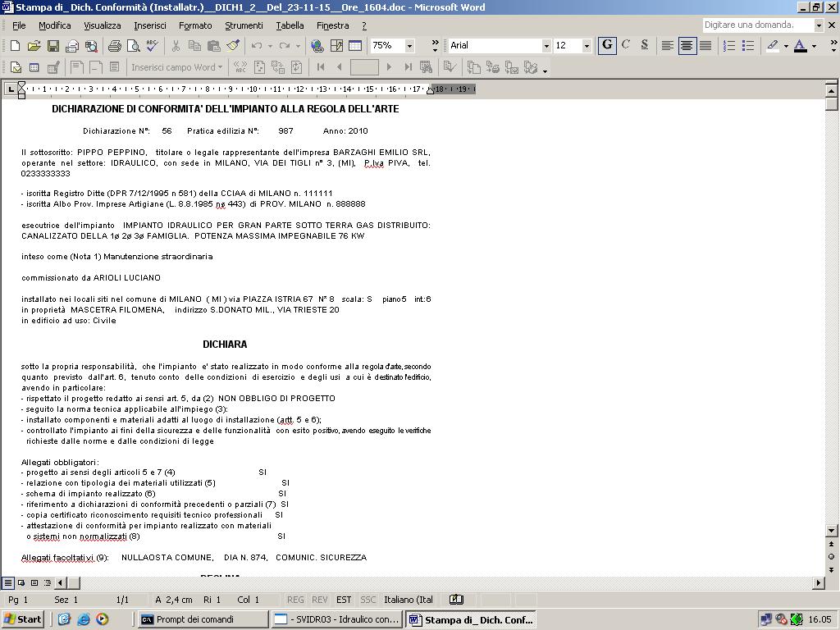Go to first mail merge record
Image resolution: width=840 pixels, height=630 pixels.
tap(321, 67)
